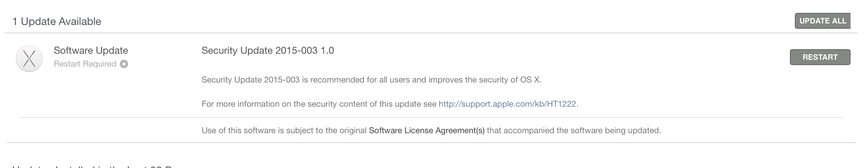Click the Restart Required status text
The image size is (868, 168).
[85, 64]
